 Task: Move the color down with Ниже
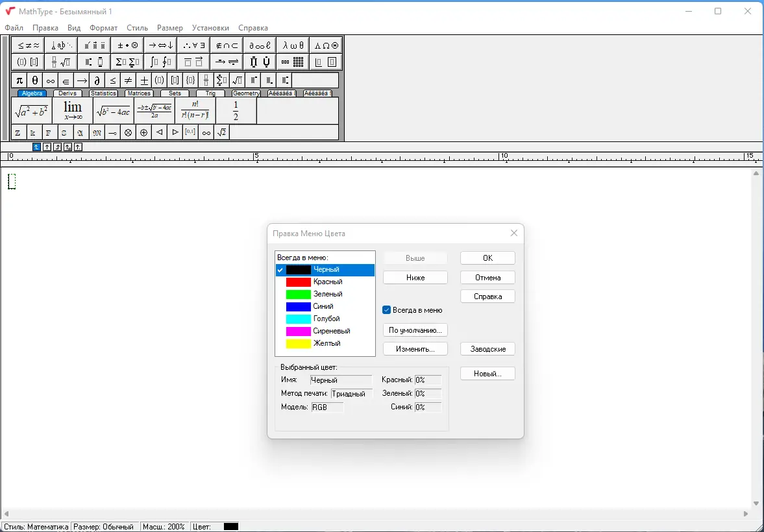point(415,278)
